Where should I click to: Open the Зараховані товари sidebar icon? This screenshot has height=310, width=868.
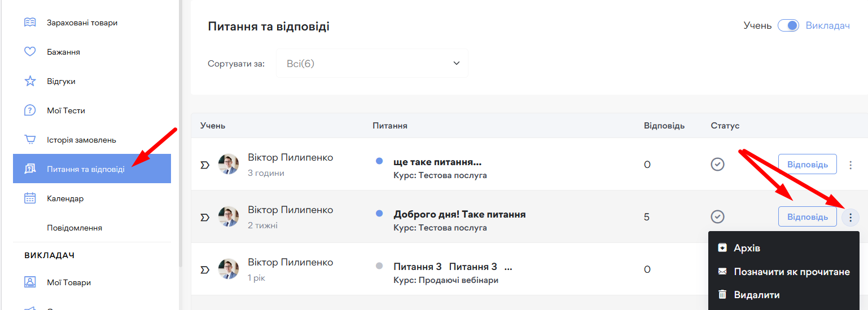30,23
